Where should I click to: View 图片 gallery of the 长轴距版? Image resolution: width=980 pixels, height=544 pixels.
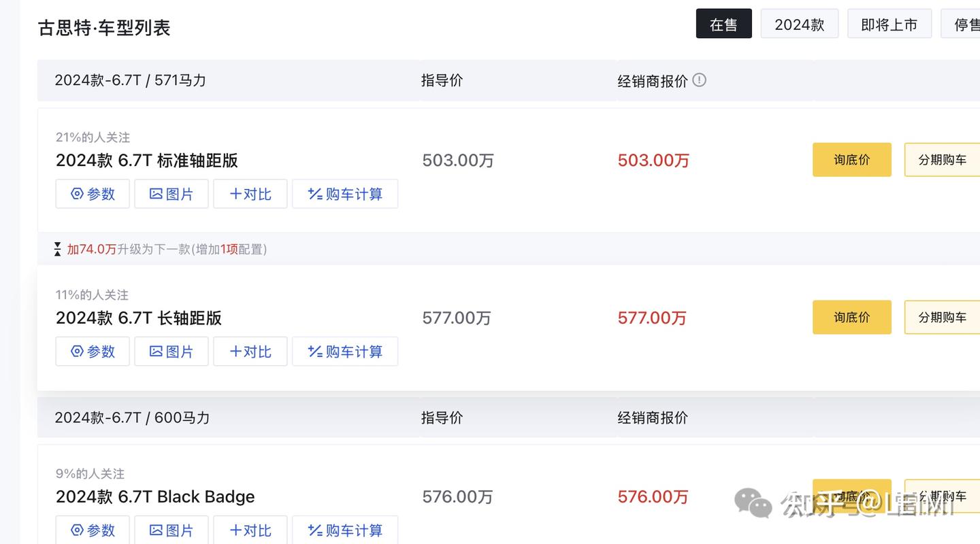tap(171, 352)
